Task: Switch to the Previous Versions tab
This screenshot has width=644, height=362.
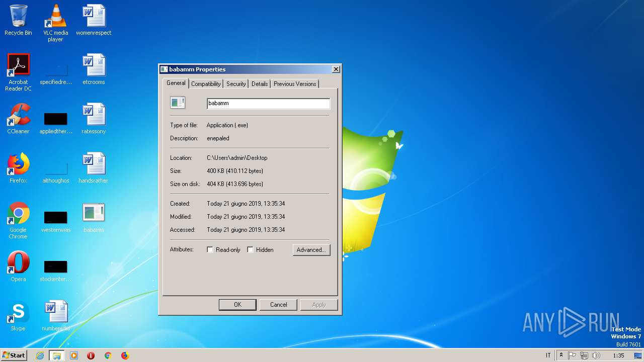Action: 295,84
